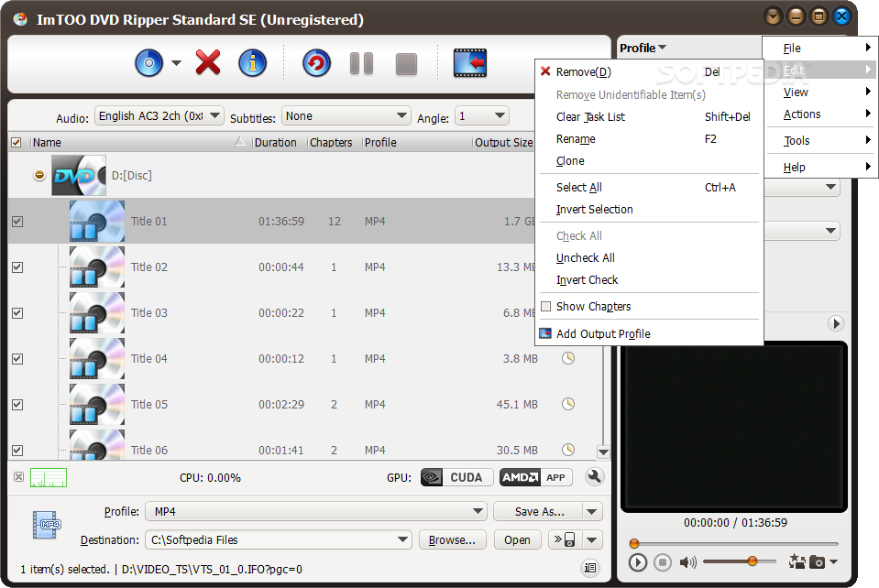Choose Add Output Profile menu item

click(x=649, y=333)
